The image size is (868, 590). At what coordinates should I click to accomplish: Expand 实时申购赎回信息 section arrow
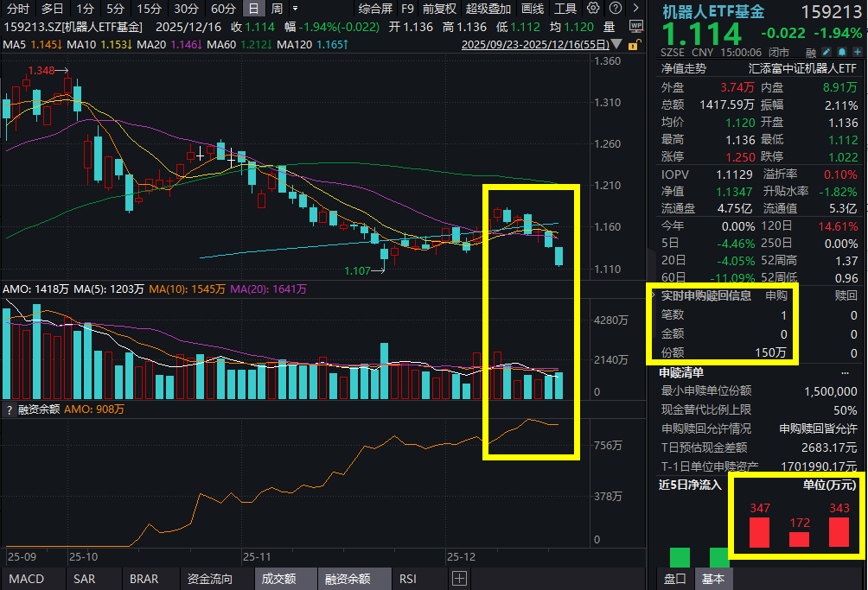[653, 295]
